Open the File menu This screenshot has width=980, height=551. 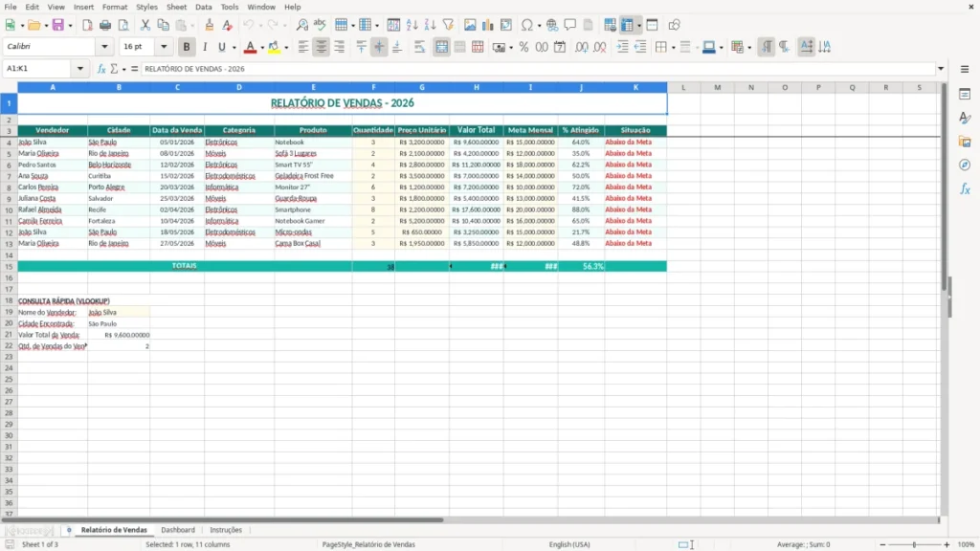(x=11, y=7)
